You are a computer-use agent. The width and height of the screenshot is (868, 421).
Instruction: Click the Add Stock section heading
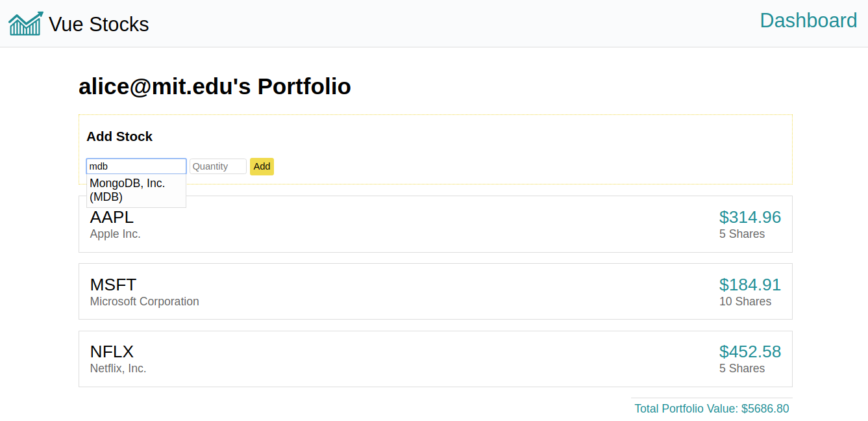click(x=119, y=136)
